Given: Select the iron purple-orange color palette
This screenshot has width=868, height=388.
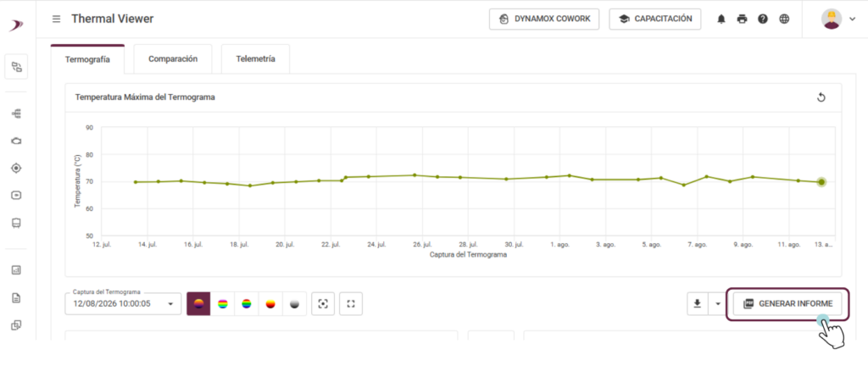Looking at the screenshot, I should pyautogui.click(x=198, y=303).
